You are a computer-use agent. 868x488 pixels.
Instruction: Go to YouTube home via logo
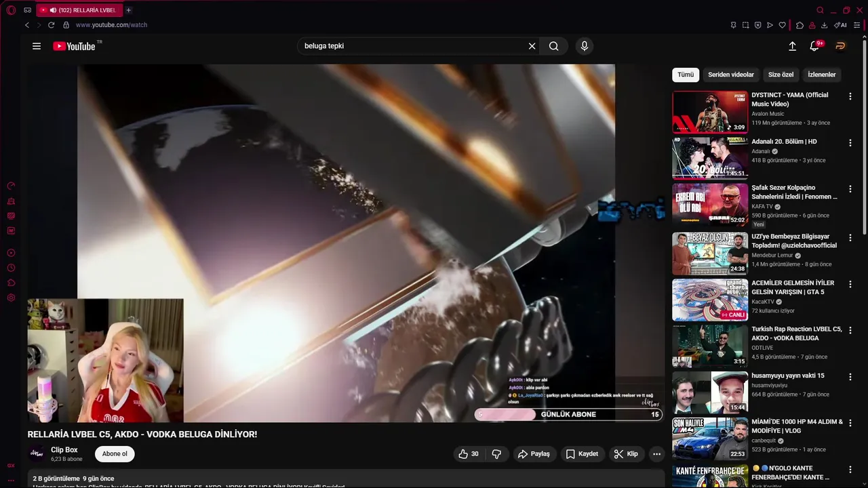(x=74, y=46)
